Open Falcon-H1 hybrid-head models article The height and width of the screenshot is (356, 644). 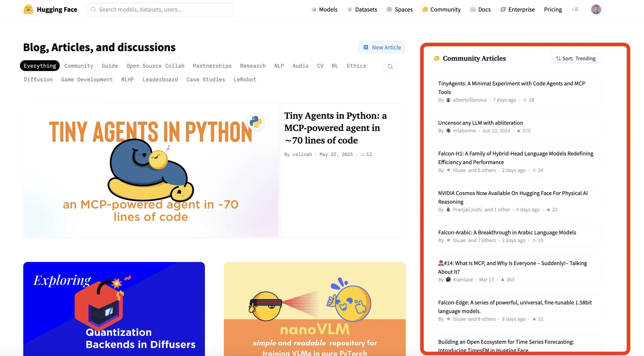[516, 158]
